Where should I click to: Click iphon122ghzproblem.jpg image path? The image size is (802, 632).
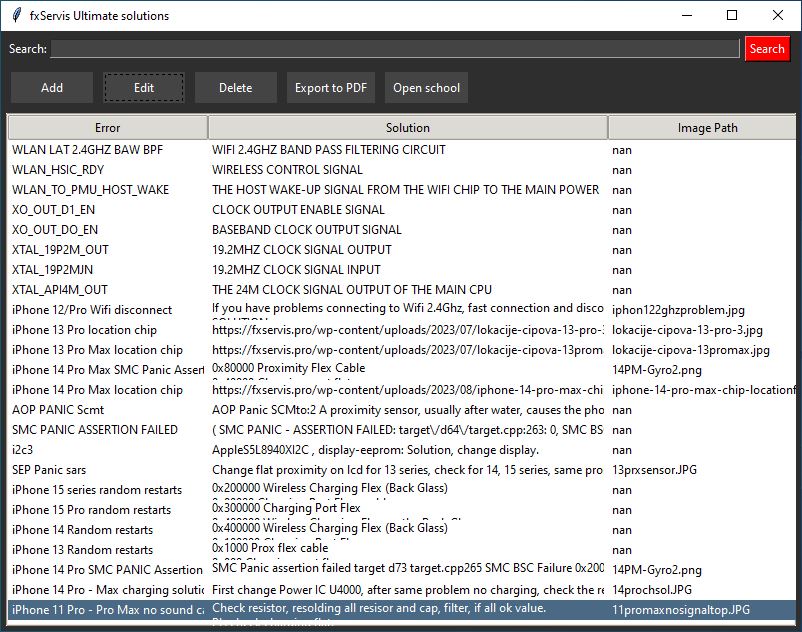[678, 310]
